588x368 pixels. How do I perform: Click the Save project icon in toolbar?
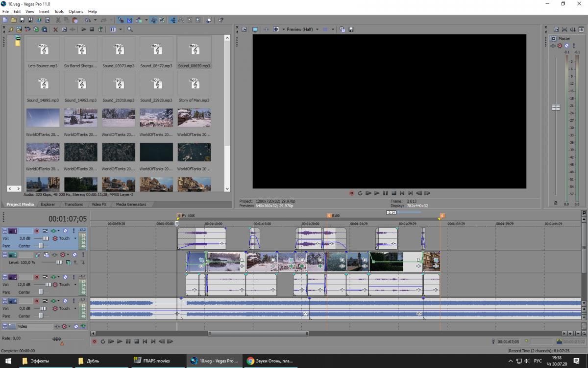click(22, 20)
